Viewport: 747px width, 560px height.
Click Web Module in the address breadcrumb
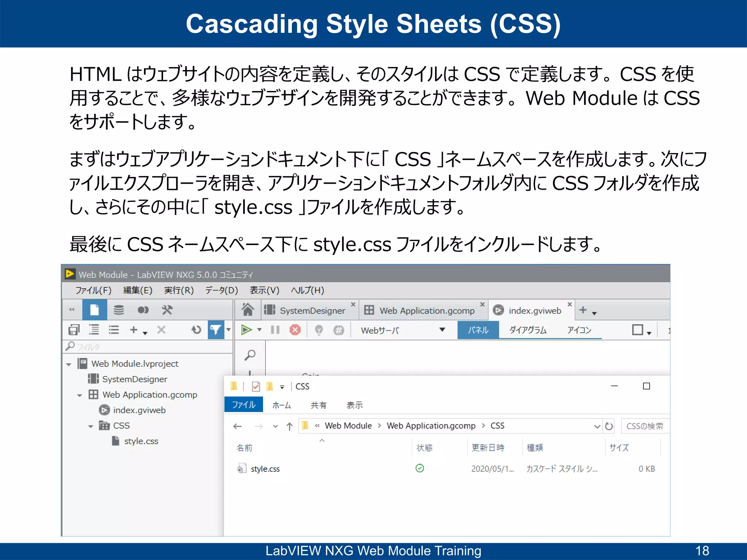pos(348,426)
